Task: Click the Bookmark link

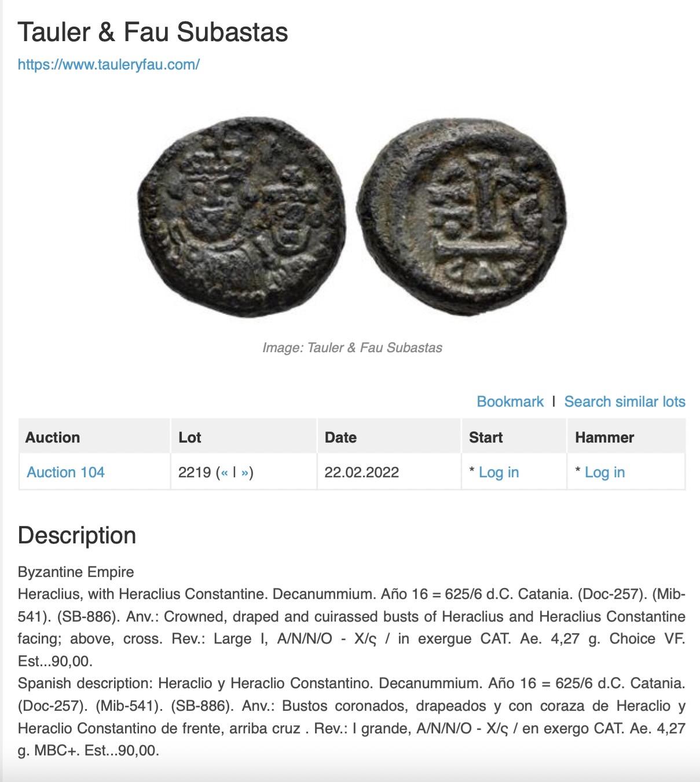Action: (510, 401)
